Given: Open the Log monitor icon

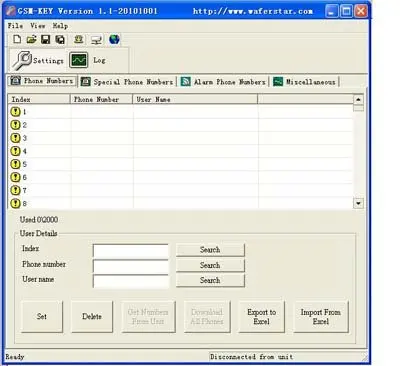Looking at the screenshot, I should pos(79,60).
